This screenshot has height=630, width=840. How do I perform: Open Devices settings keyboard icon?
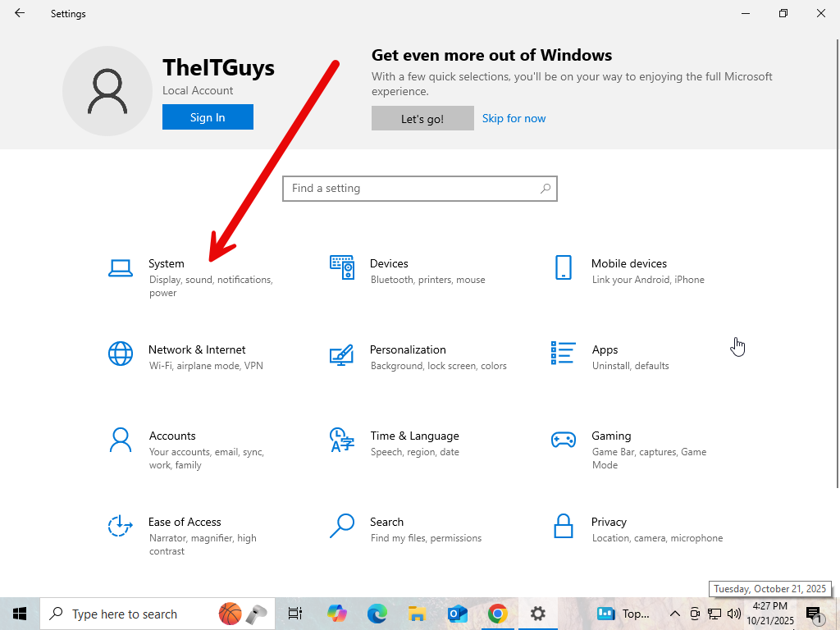click(342, 267)
